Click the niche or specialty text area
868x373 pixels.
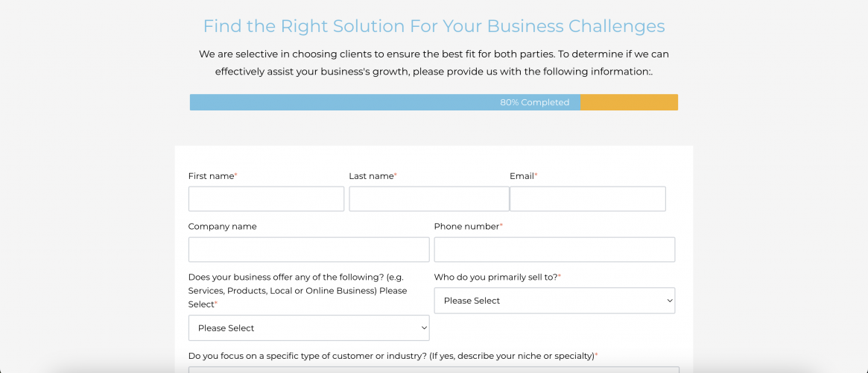click(434, 369)
